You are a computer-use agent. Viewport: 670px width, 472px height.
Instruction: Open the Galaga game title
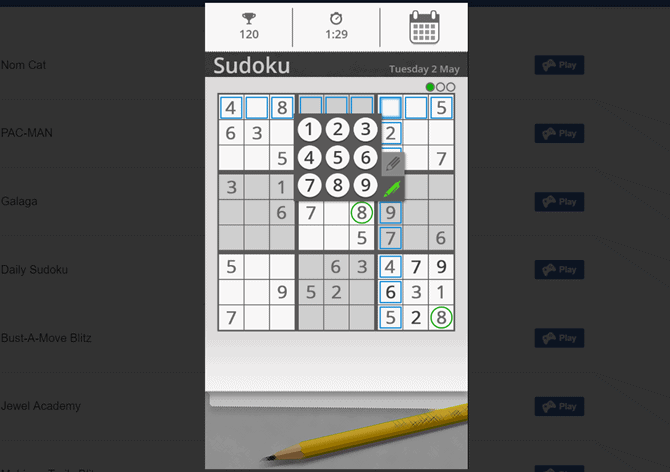19,201
